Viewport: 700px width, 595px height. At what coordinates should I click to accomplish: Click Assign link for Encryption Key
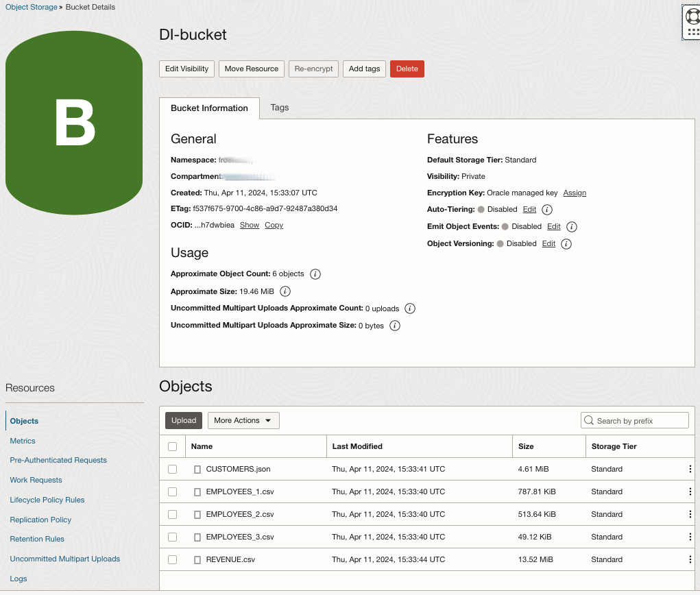click(575, 193)
